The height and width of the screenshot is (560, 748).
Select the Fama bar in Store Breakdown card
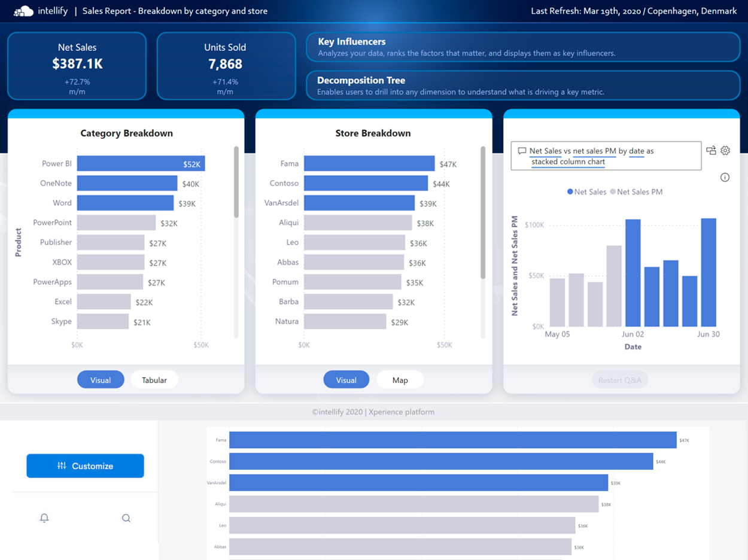coord(369,163)
